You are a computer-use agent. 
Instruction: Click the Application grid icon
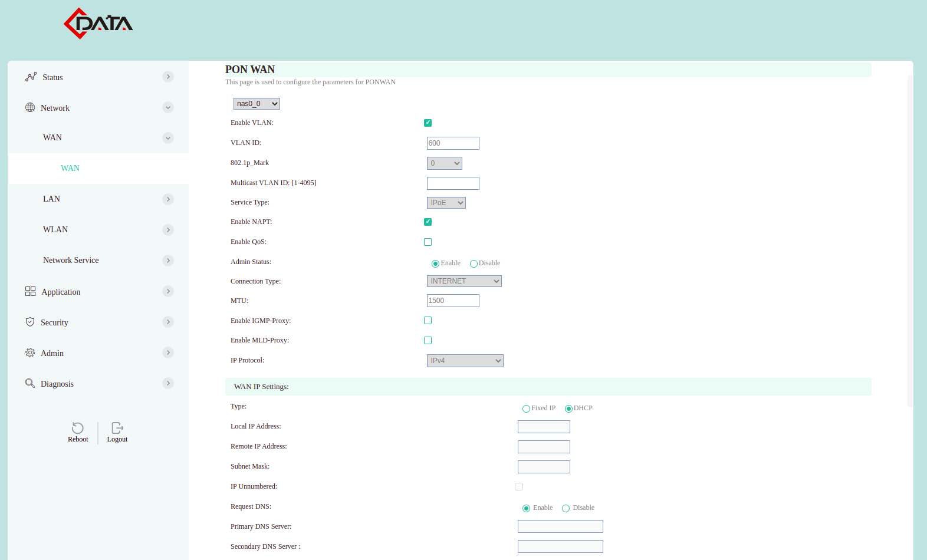[x=30, y=291]
